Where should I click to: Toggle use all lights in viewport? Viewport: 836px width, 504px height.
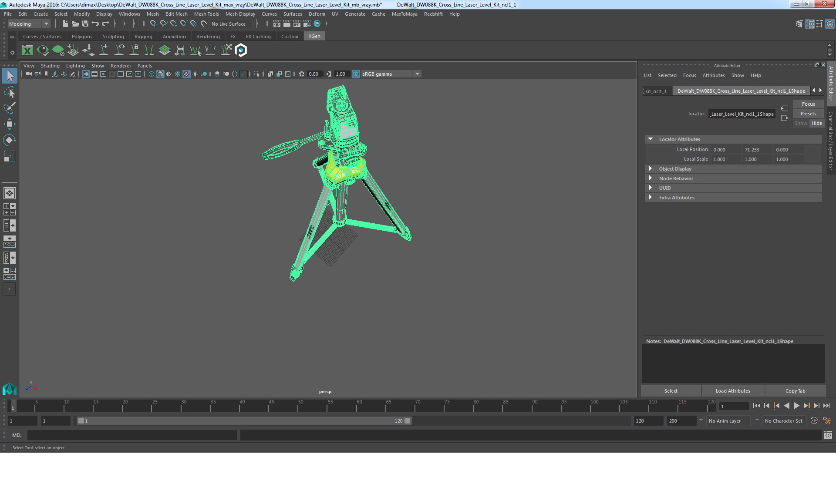(195, 74)
